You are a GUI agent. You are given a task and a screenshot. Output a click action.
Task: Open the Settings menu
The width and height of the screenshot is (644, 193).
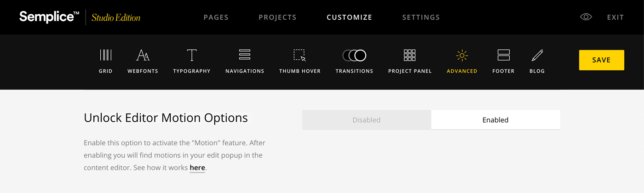pyautogui.click(x=421, y=17)
